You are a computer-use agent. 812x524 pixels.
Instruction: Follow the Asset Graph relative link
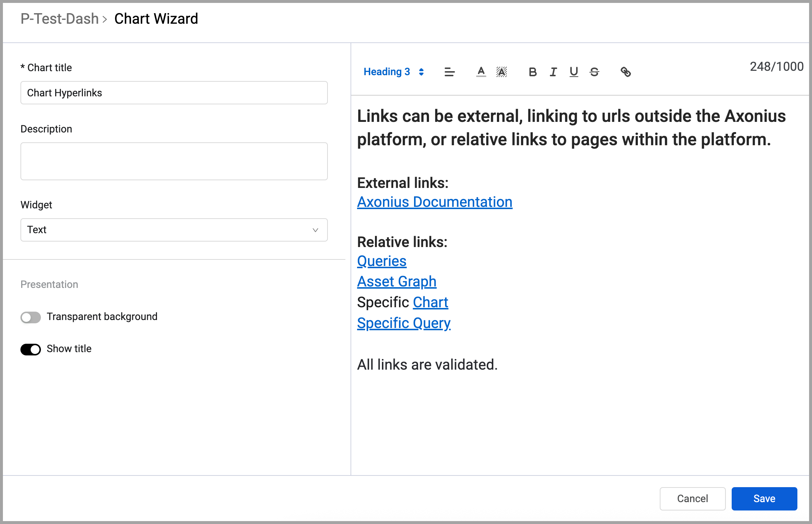[397, 282]
